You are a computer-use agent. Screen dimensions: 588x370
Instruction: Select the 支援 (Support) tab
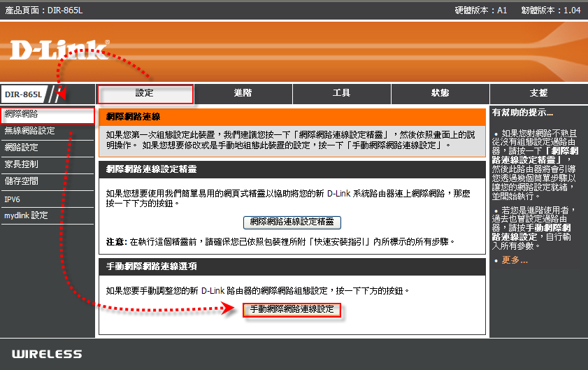point(538,93)
